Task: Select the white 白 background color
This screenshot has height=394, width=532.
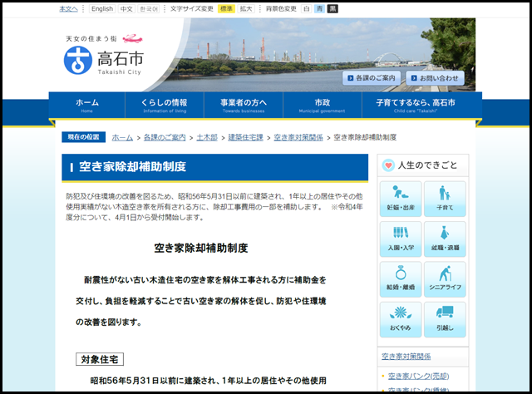Action: pyautogui.click(x=307, y=9)
